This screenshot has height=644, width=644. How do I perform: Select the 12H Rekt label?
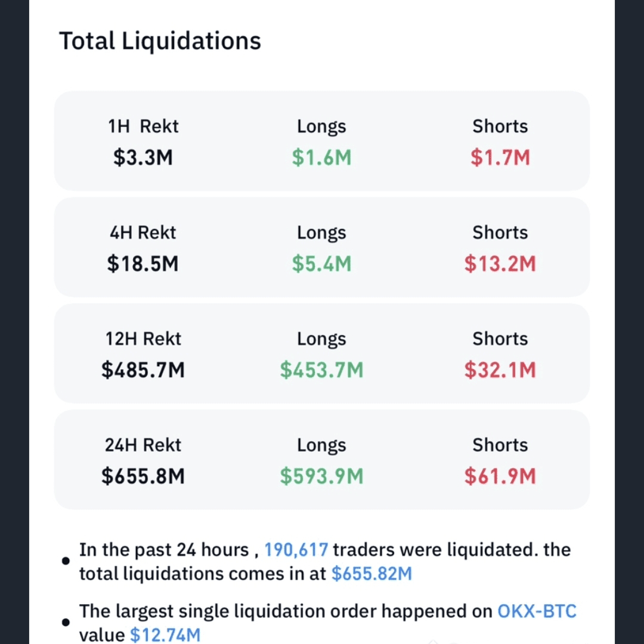[x=143, y=339]
